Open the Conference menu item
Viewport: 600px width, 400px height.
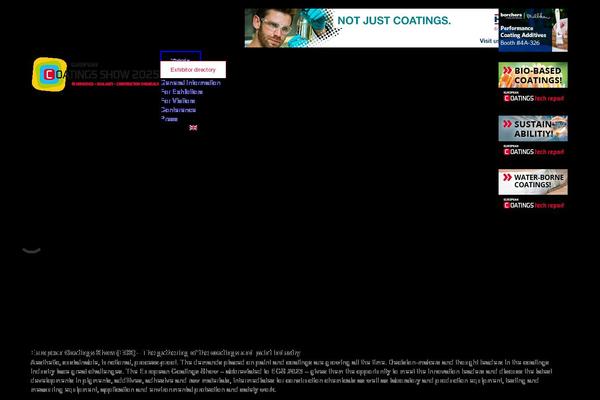point(178,110)
